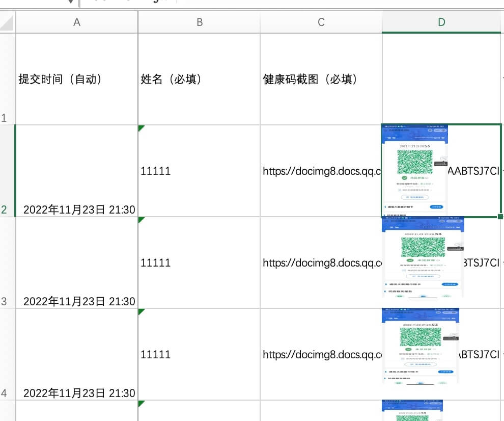The image size is (504, 421).
Task: Select row 1 header
Action: click(8, 79)
